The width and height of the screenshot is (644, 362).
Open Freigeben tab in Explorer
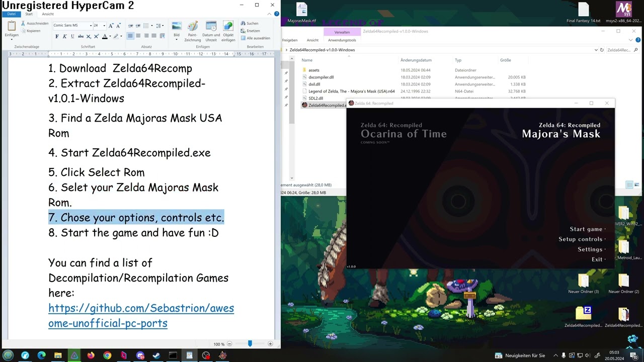tap(290, 40)
